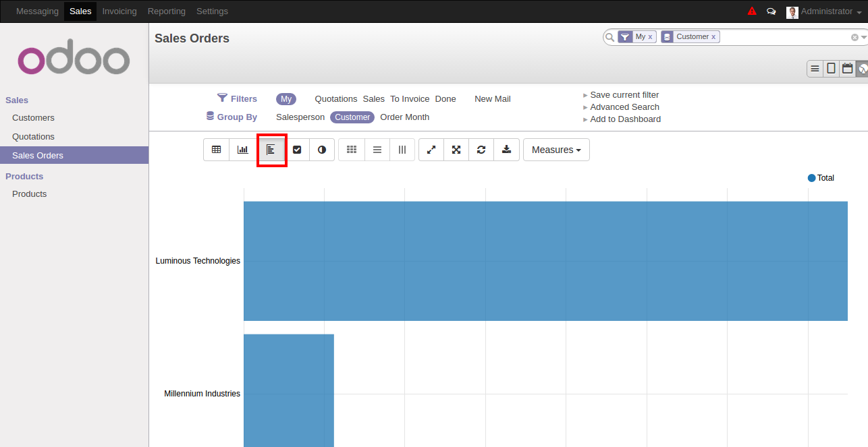The width and height of the screenshot is (868, 447).
Task: Expand Advanced Search
Action: tap(624, 107)
